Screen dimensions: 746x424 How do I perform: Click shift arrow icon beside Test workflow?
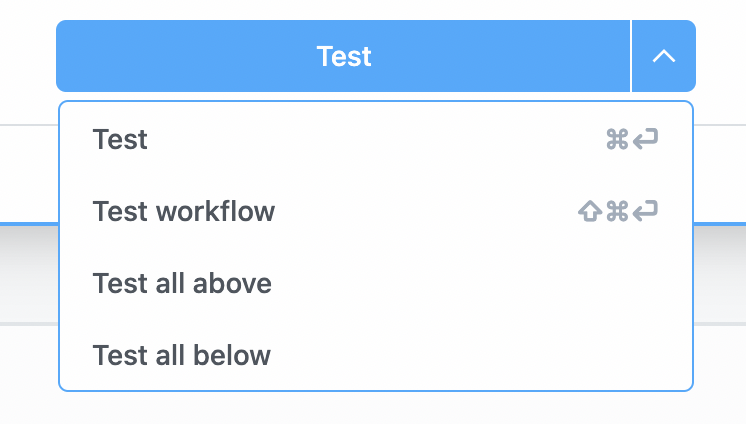pos(589,212)
